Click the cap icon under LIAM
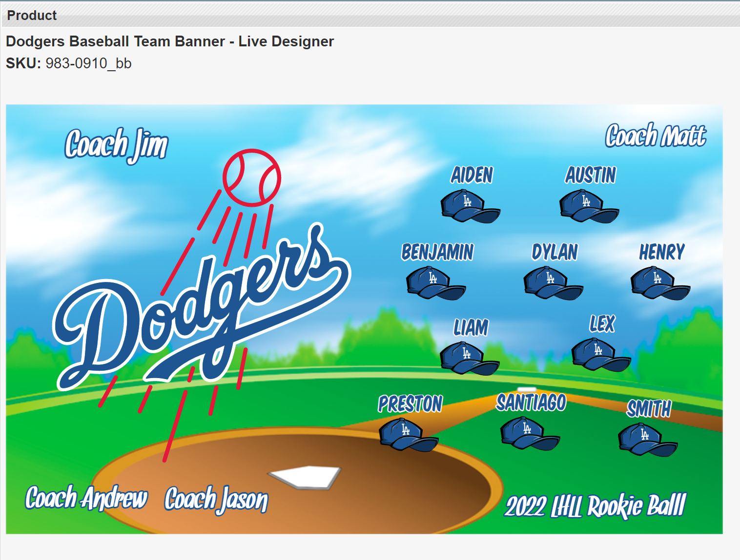The height and width of the screenshot is (560, 740). [x=470, y=359]
